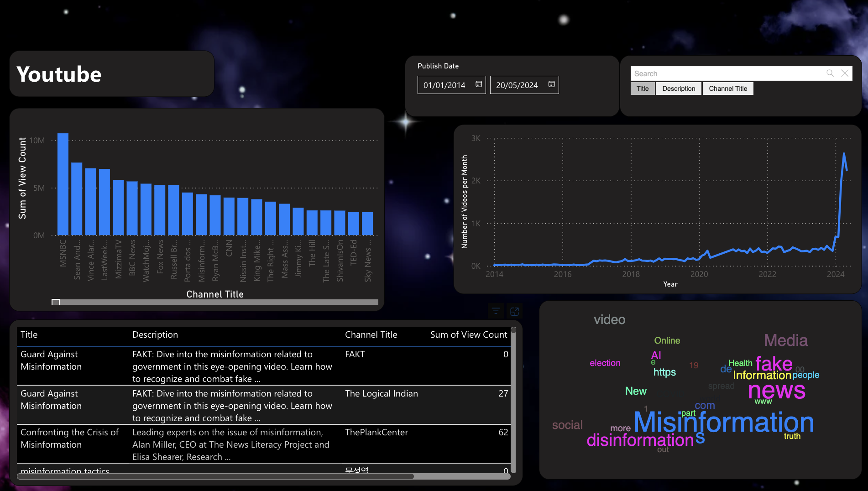Viewport: 868px width, 491px height.
Task: Click the Youtube title heading
Action: pos(59,74)
